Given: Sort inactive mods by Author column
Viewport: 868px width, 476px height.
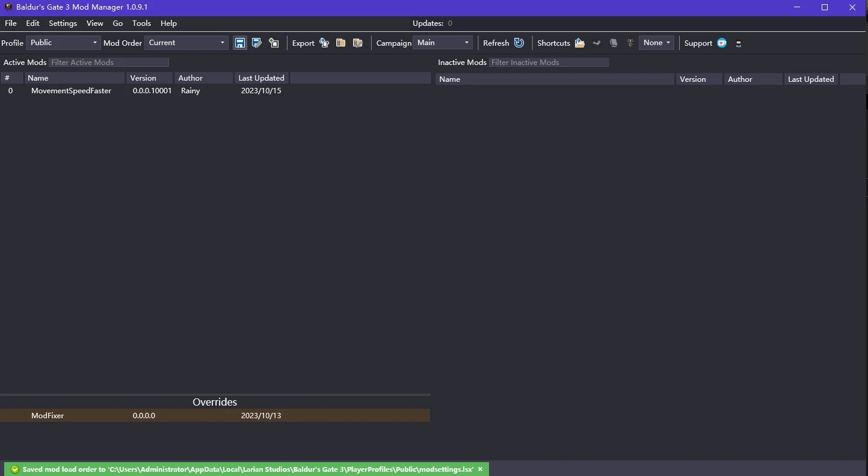Looking at the screenshot, I should pos(753,79).
